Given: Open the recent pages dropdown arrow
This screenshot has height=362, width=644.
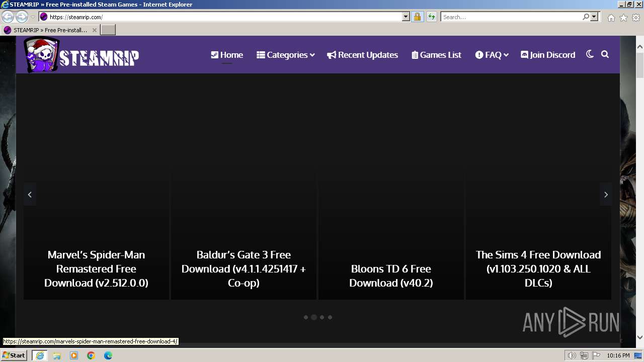Looking at the screenshot, I should point(33,17).
